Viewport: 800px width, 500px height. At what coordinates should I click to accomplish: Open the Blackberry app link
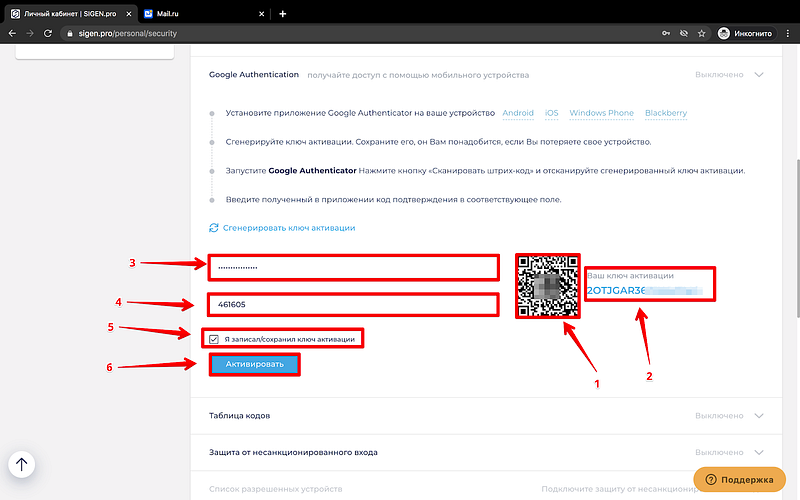coord(666,113)
